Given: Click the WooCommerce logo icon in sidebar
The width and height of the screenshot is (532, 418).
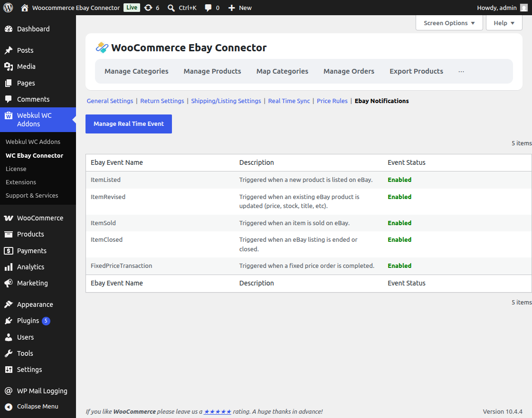Looking at the screenshot, I should 9,218.
